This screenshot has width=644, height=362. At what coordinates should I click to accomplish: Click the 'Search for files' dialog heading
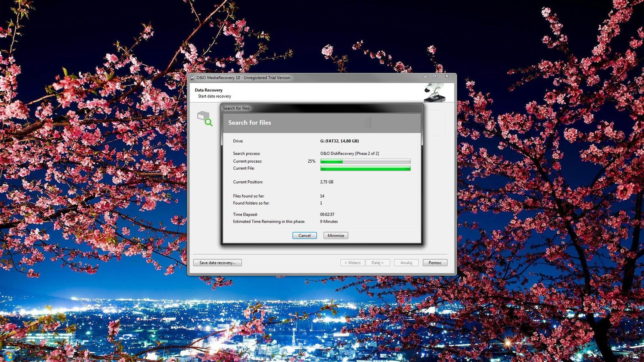(250, 123)
